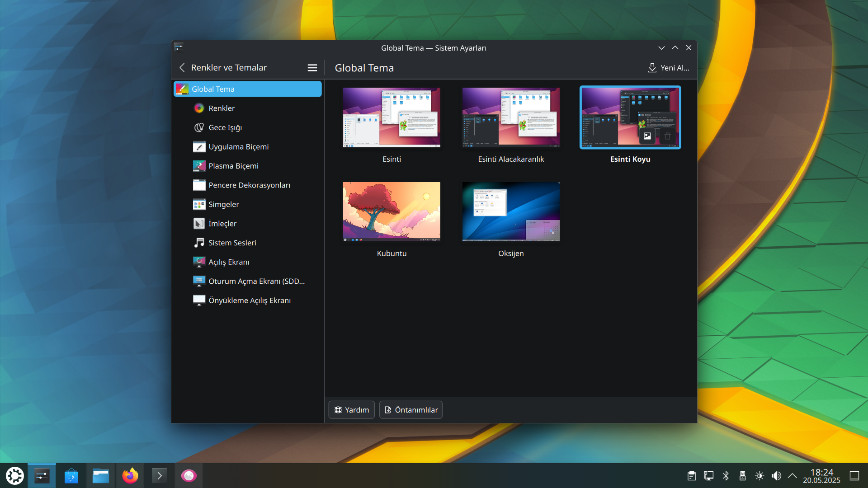The width and height of the screenshot is (868, 488).
Task: Open the hamburger menu in sidebar header
Action: [312, 68]
